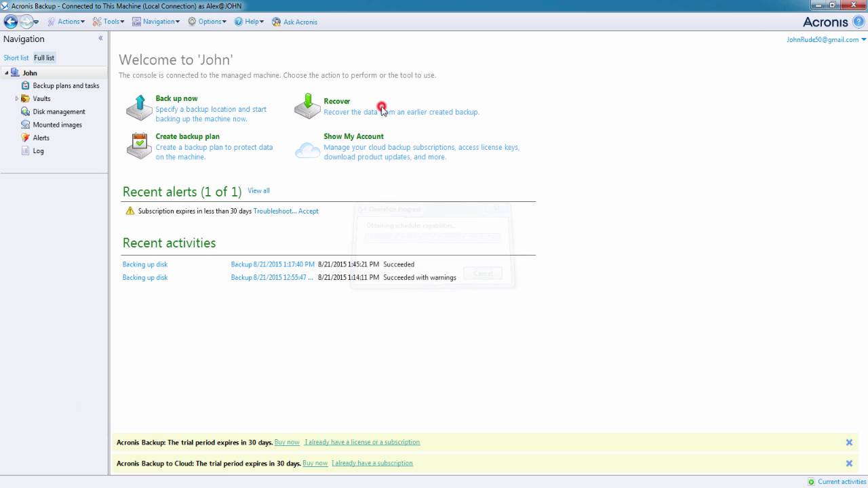Click the Alerts icon in navigation
The width and height of the screenshot is (868, 488).
click(26, 138)
